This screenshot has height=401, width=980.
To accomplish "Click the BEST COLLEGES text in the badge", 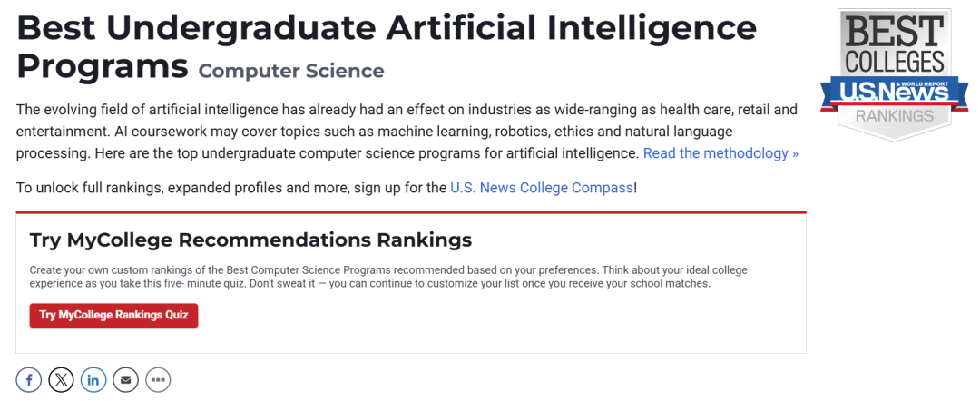I will pyautogui.click(x=896, y=45).
